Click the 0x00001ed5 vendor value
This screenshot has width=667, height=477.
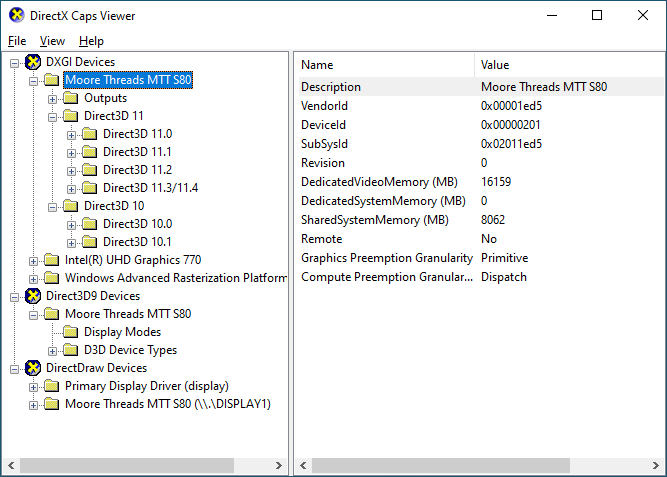pyautogui.click(x=511, y=106)
